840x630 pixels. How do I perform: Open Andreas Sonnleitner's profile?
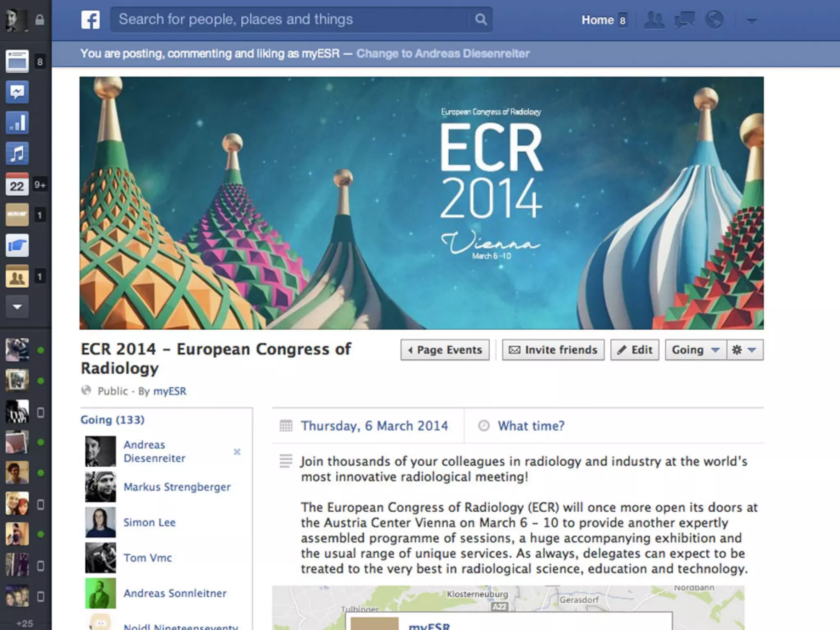pyautogui.click(x=175, y=593)
